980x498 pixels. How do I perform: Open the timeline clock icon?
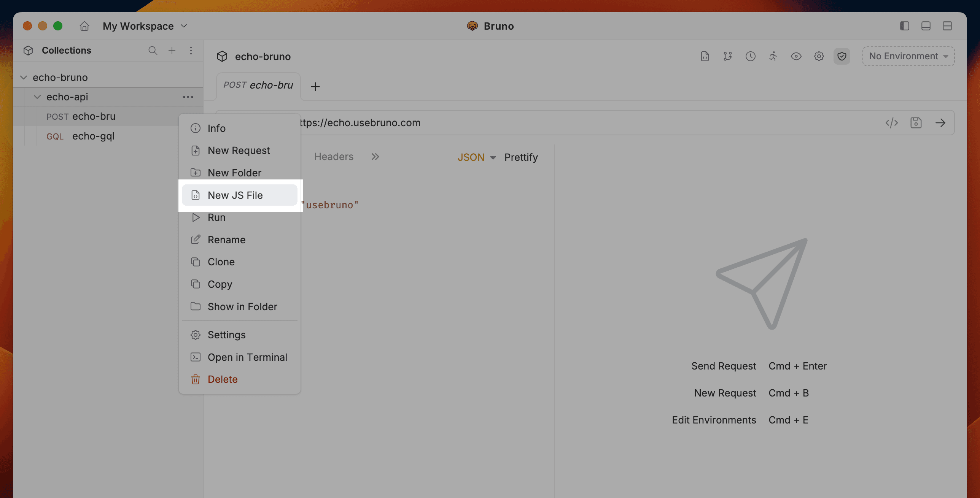coord(750,56)
